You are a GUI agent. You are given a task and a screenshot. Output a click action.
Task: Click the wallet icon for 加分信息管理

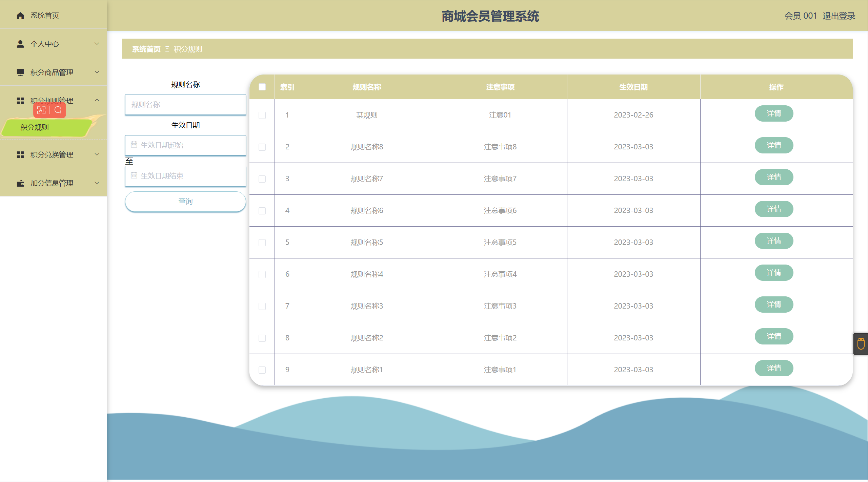(x=20, y=183)
